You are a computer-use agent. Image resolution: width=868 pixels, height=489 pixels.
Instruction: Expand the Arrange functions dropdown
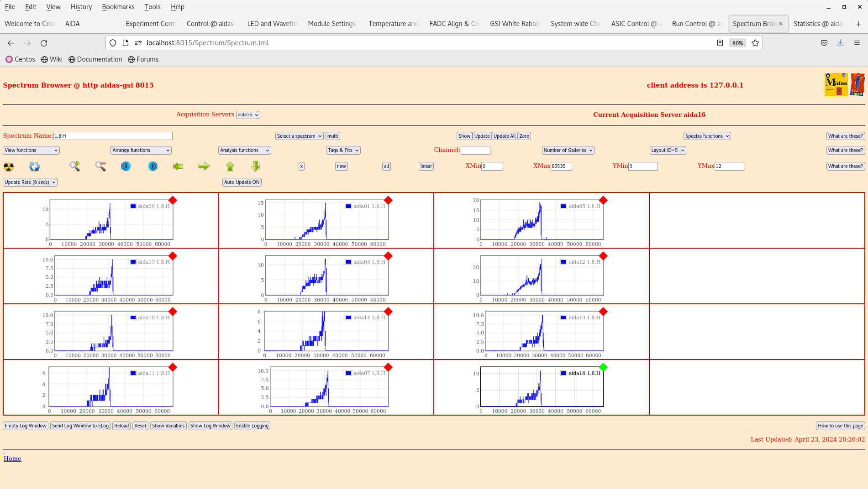(141, 150)
